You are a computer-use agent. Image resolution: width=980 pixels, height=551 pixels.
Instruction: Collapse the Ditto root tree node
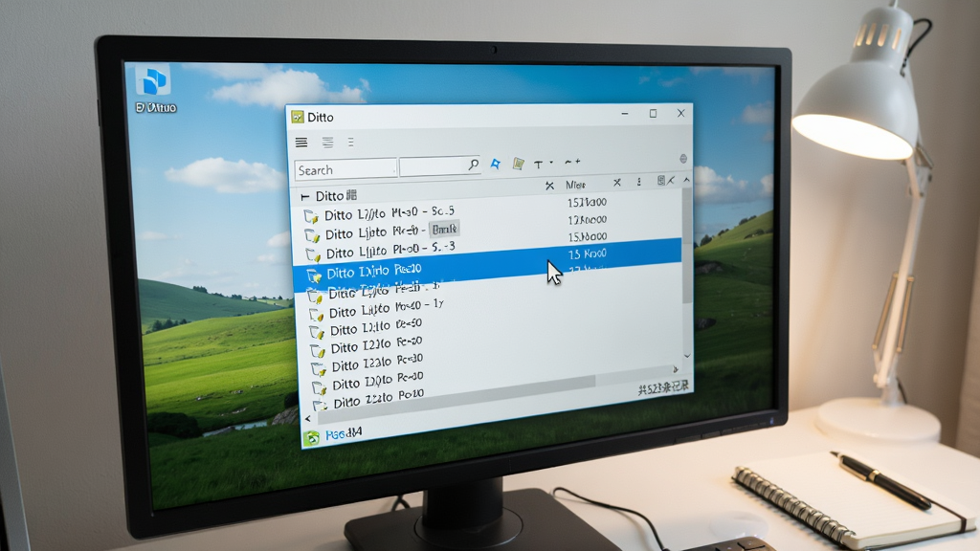[305, 197]
